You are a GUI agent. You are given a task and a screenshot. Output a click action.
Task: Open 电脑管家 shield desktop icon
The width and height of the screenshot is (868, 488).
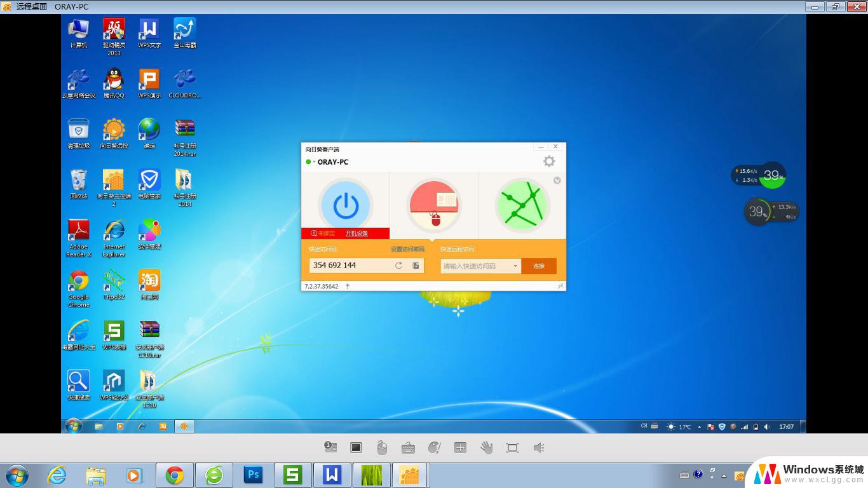tap(149, 184)
